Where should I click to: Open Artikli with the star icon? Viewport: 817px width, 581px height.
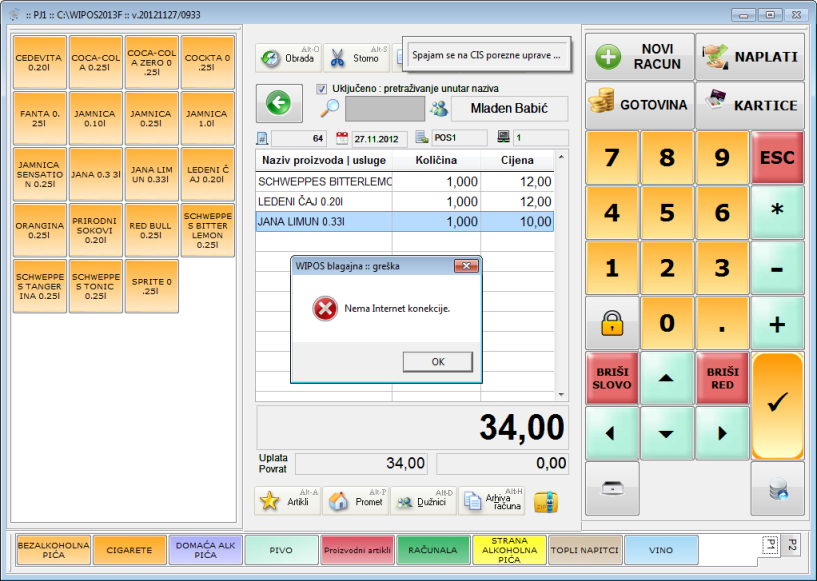(288, 502)
